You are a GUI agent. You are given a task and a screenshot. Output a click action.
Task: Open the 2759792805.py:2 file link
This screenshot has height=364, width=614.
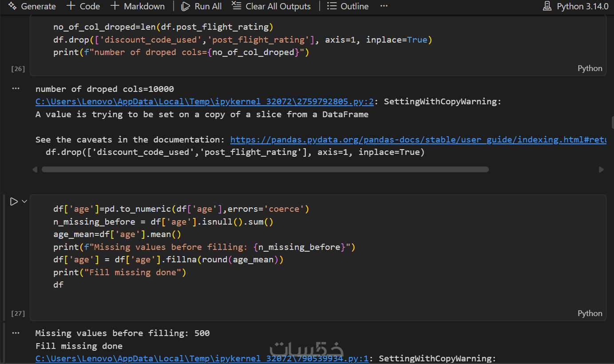[205, 102]
